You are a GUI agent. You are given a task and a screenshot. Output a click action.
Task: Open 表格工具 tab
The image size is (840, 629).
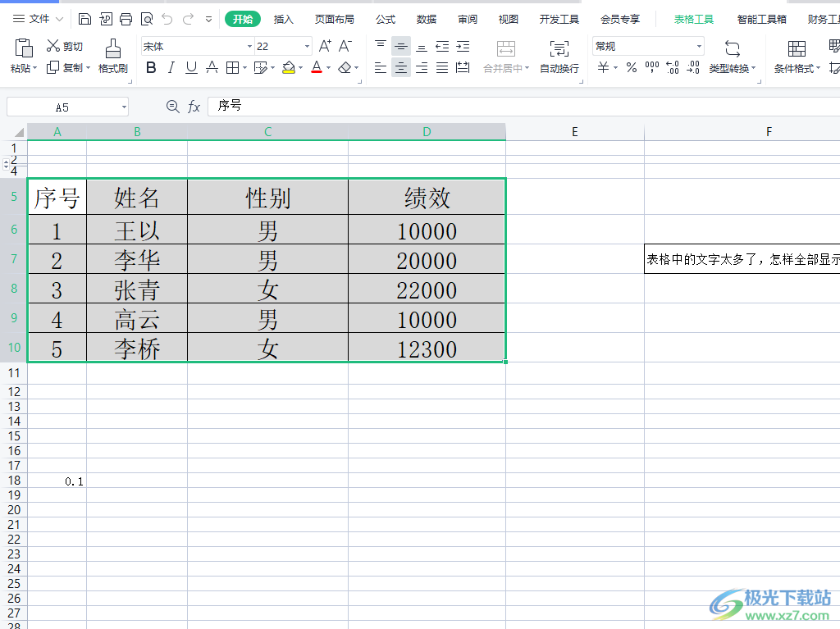[693, 20]
